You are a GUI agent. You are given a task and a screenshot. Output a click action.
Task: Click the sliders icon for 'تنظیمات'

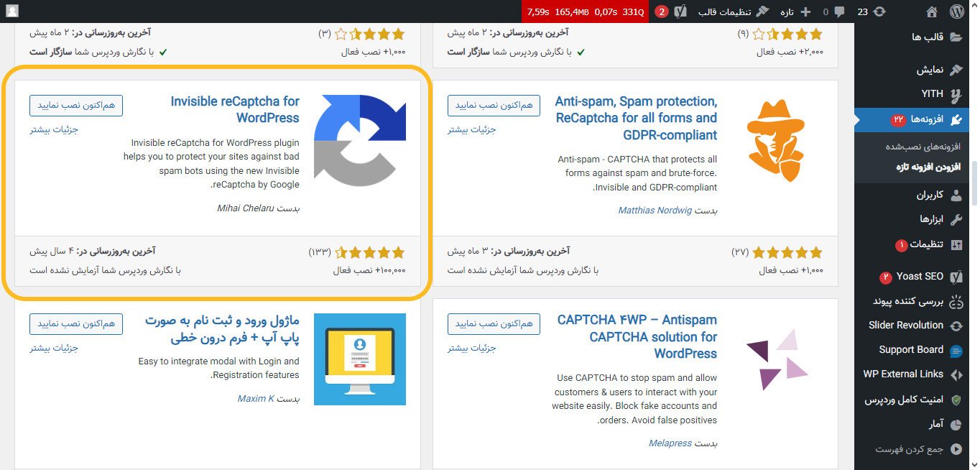[956, 245]
